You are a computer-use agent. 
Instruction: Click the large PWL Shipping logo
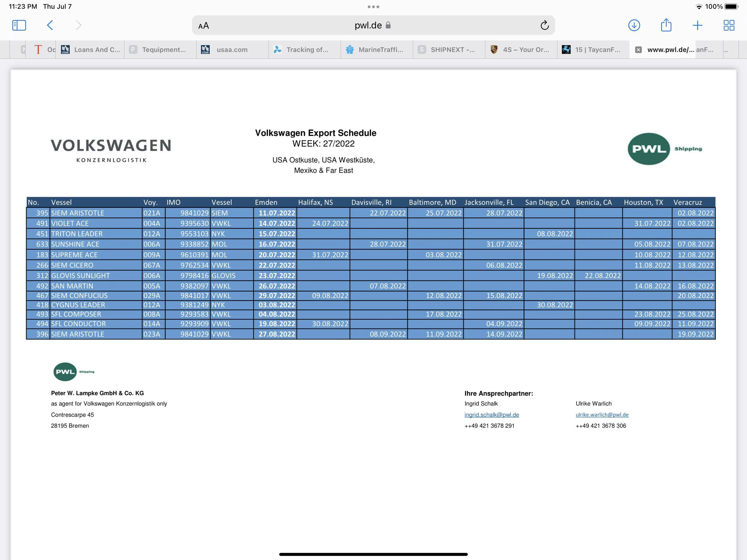coord(665,149)
